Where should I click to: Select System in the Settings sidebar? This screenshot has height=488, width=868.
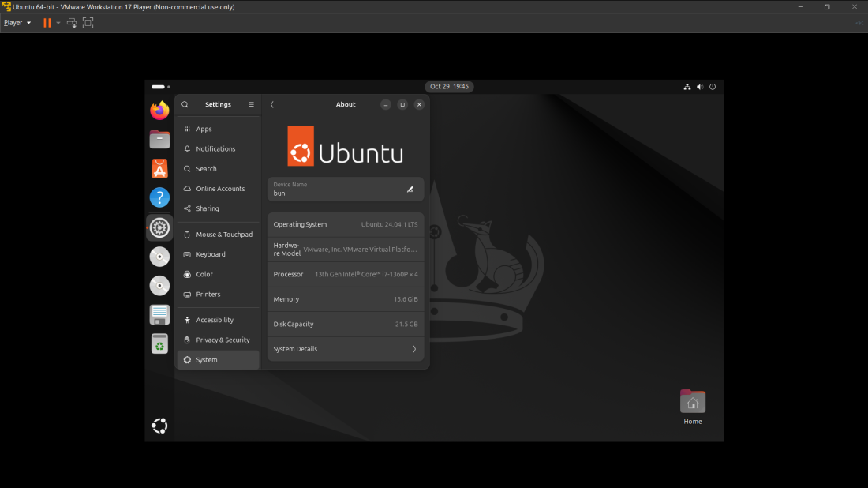(x=218, y=360)
